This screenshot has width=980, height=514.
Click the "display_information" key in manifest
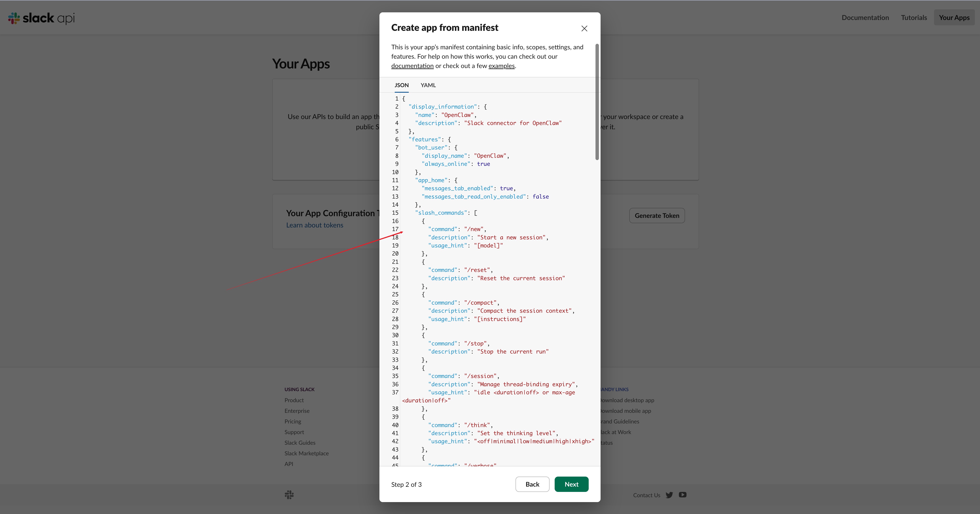[443, 107]
